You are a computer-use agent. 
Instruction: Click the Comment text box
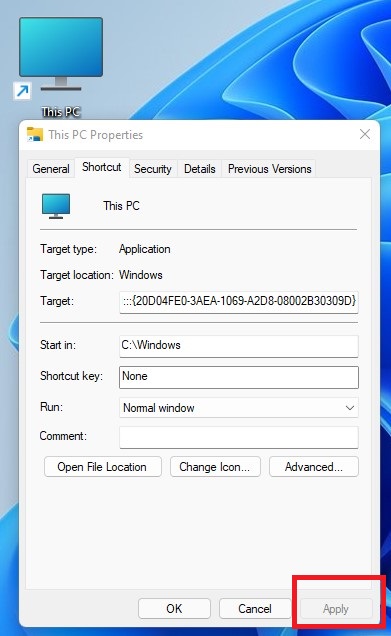(238, 437)
